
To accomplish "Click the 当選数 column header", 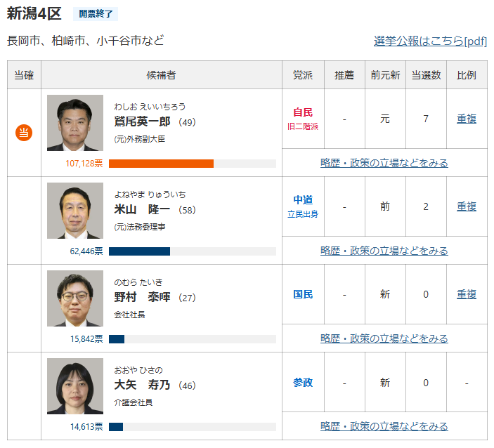I will pos(426,75).
